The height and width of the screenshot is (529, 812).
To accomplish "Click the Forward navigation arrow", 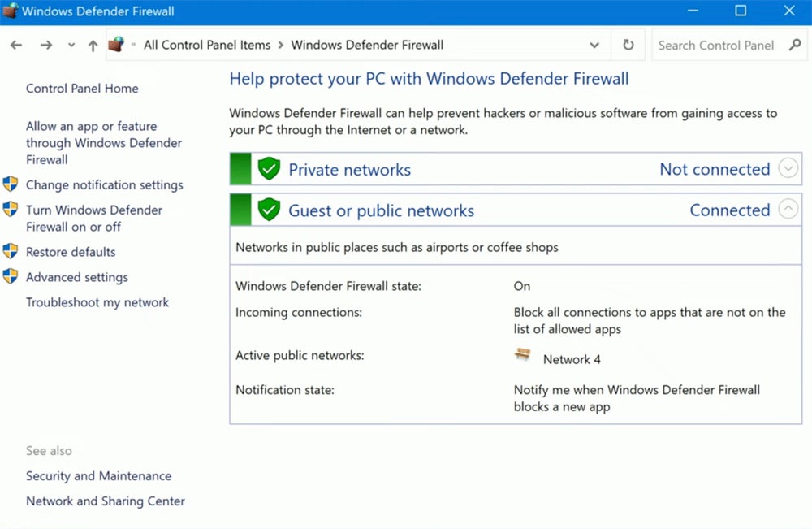I will pyautogui.click(x=46, y=46).
